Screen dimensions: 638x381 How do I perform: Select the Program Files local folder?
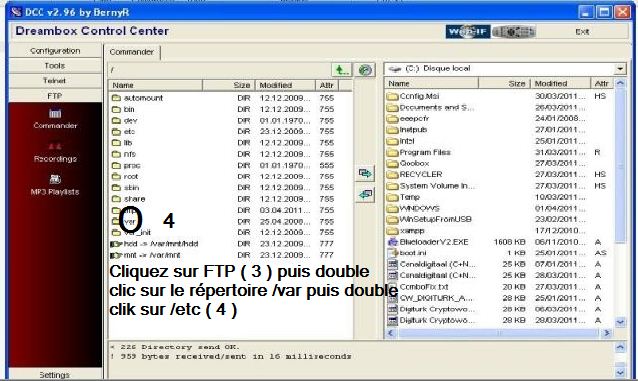tap(425, 152)
